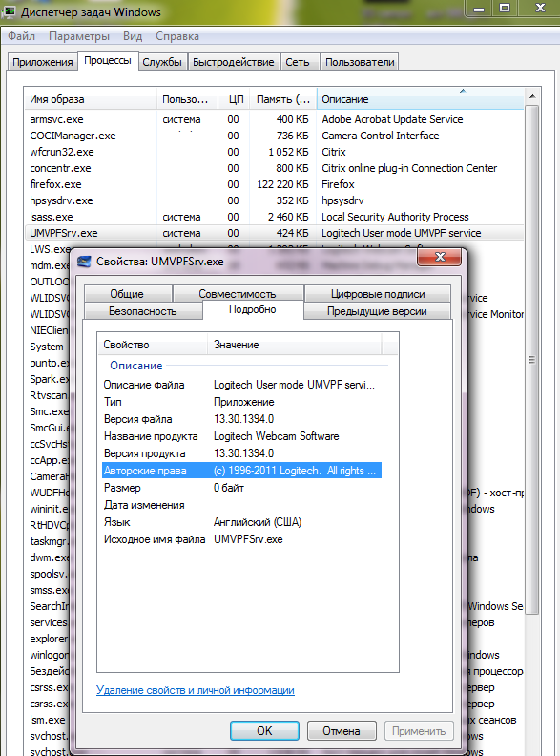The height and width of the screenshot is (756, 560).
Task: Sort by Пользо... column header
Action: 187,99
